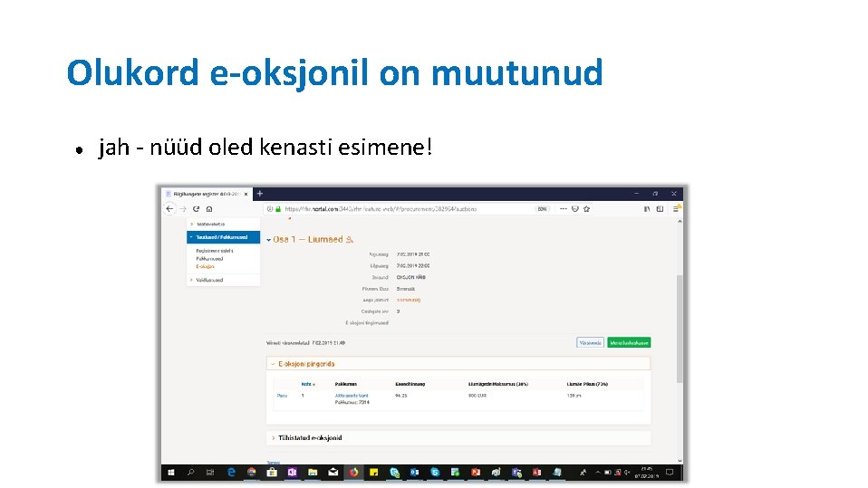The height and width of the screenshot is (488, 868).
Task: Open the bidder name link in ranking table
Action: pyautogui.click(x=352, y=396)
